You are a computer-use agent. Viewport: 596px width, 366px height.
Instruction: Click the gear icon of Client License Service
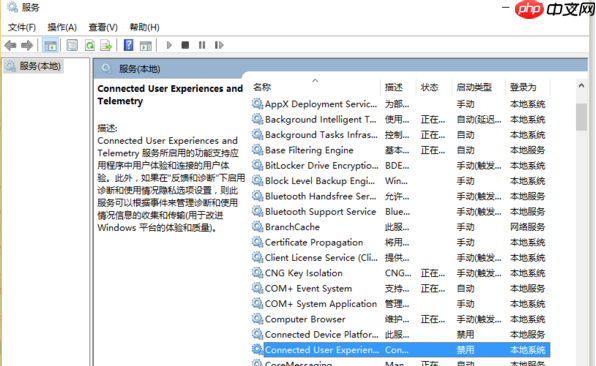tap(257, 257)
